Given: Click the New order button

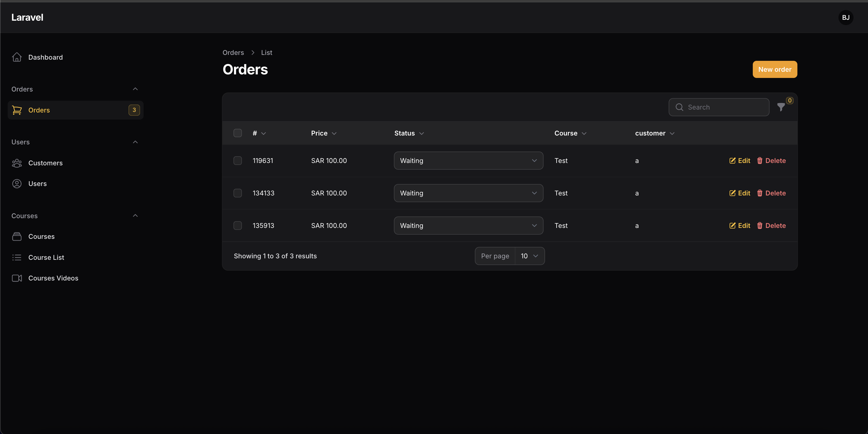Looking at the screenshot, I should (775, 69).
